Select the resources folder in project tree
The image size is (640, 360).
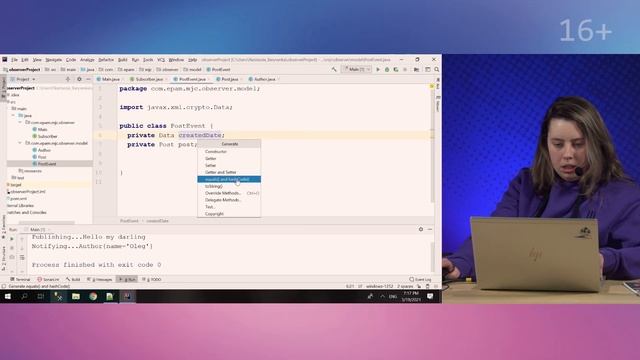(30, 171)
